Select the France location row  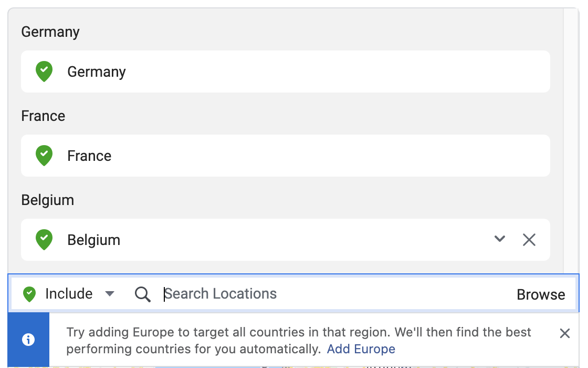[286, 156]
